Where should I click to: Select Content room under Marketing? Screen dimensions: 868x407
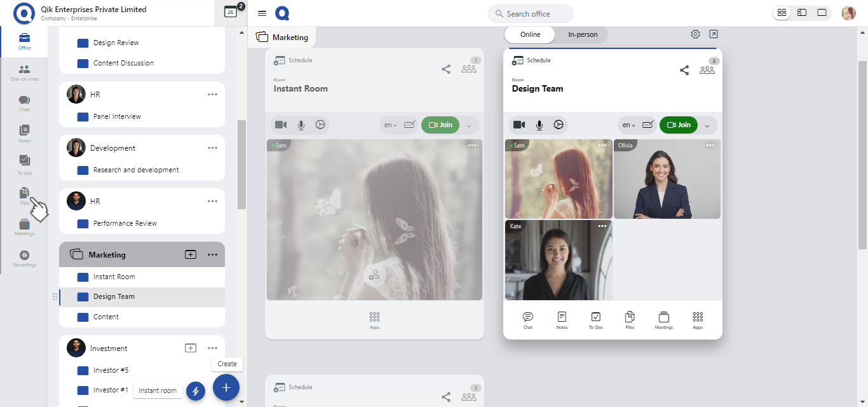pyautogui.click(x=106, y=317)
